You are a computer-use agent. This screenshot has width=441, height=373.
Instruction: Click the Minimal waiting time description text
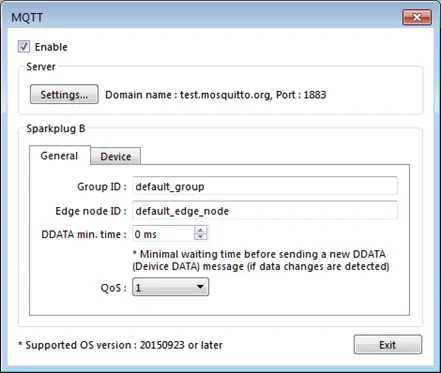click(261, 260)
